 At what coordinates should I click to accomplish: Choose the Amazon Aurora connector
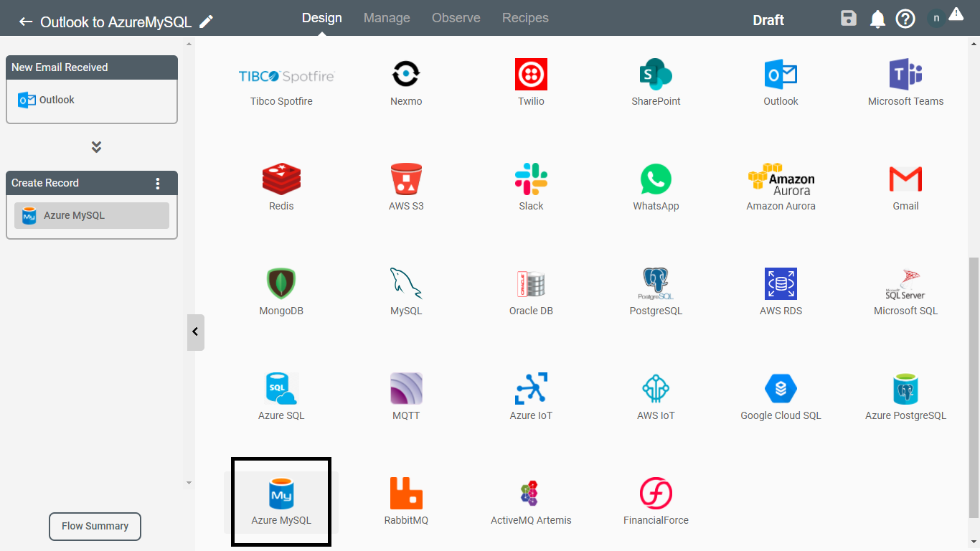pyautogui.click(x=781, y=188)
